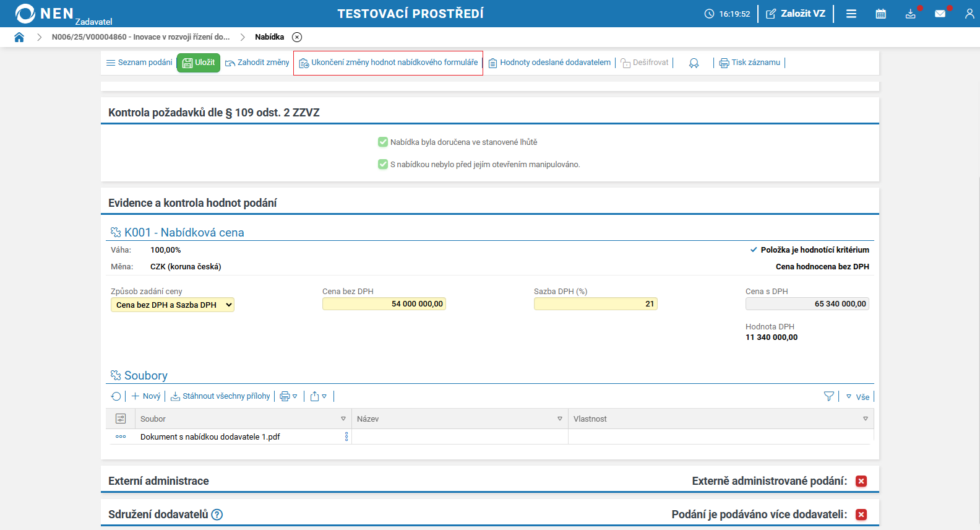The image size is (980, 530).
Task: Toggle 'S nabídkou nebylo manipulováno' checkbox
Action: (383, 165)
